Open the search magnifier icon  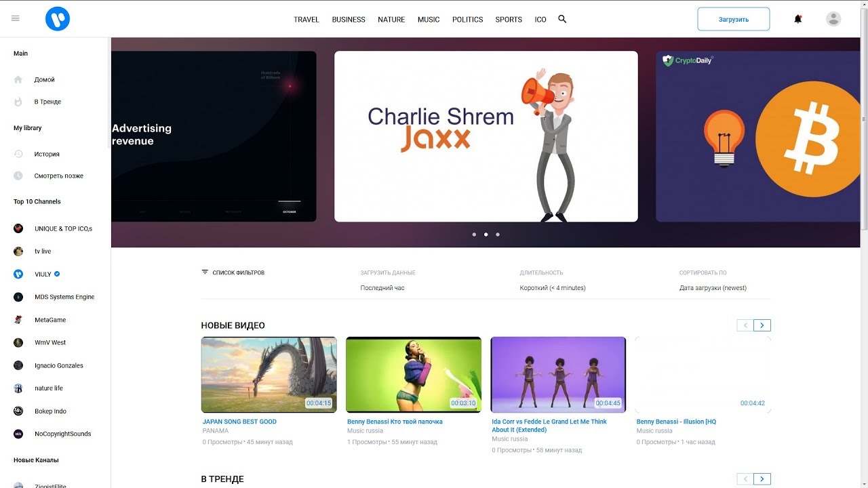tap(562, 19)
